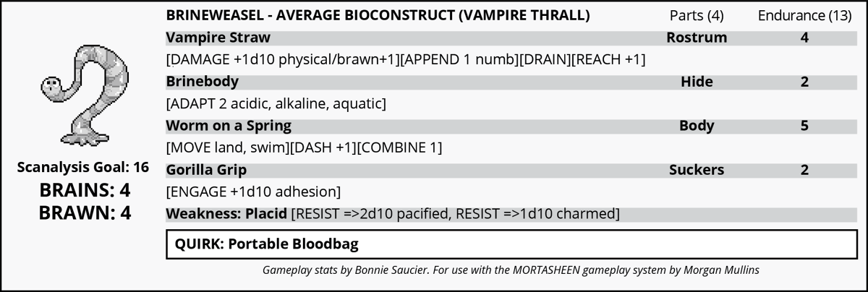The image size is (868, 292).
Task: Click the Rostrum part label
Action: pos(697,38)
